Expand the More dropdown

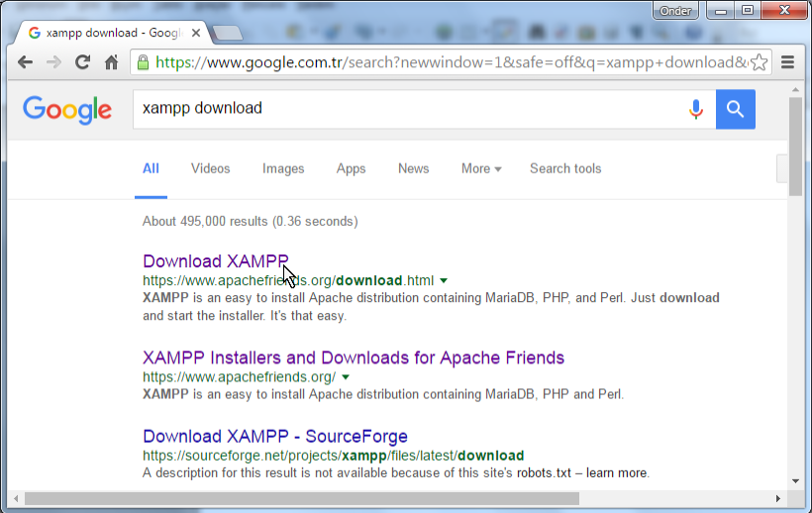point(481,168)
